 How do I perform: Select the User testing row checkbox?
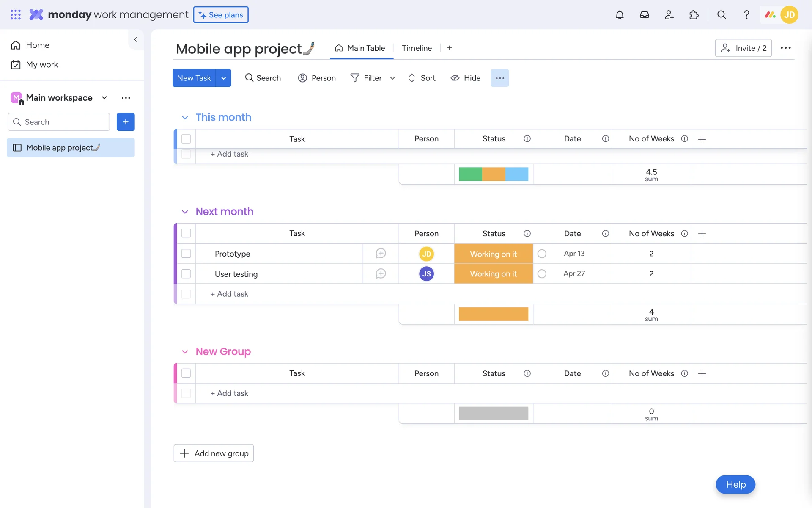click(186, 274)
